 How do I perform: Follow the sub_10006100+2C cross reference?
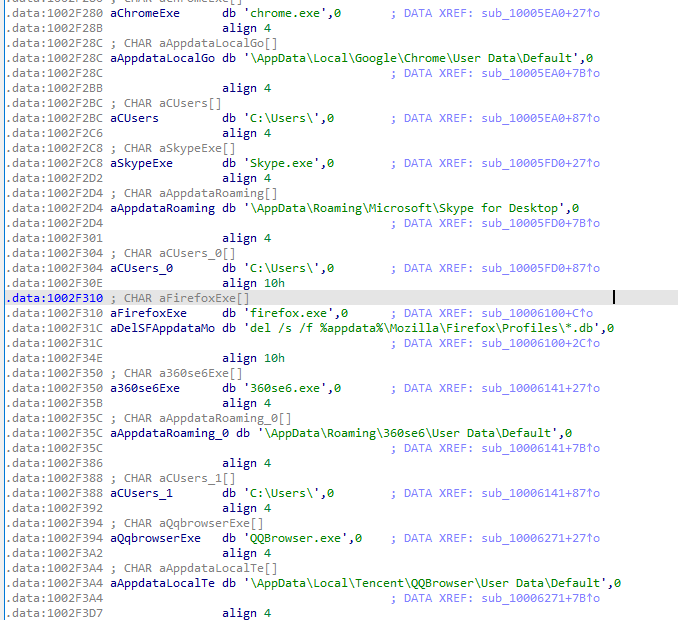pyautogui.click(x=540, y=343)
